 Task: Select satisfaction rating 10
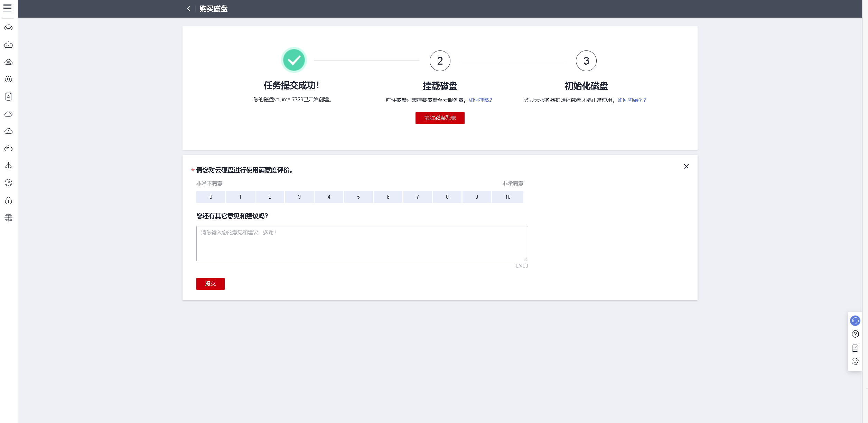(507, 197)
